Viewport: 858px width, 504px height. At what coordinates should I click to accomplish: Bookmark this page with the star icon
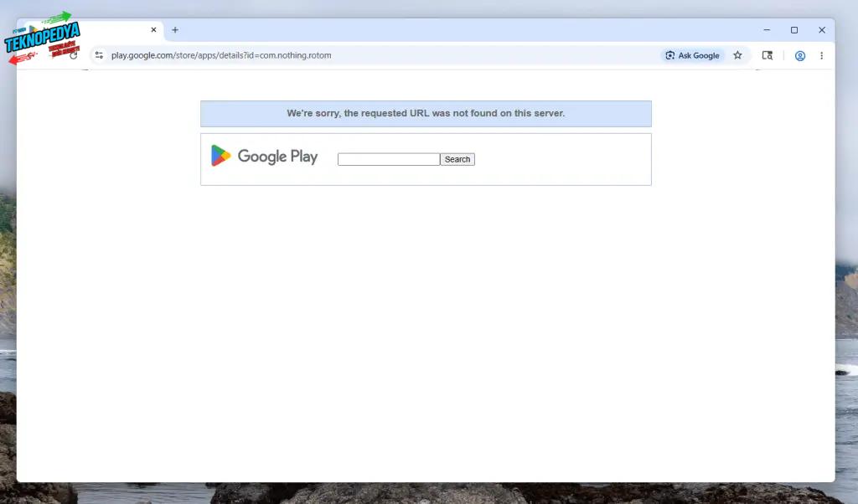pos(737,55)
